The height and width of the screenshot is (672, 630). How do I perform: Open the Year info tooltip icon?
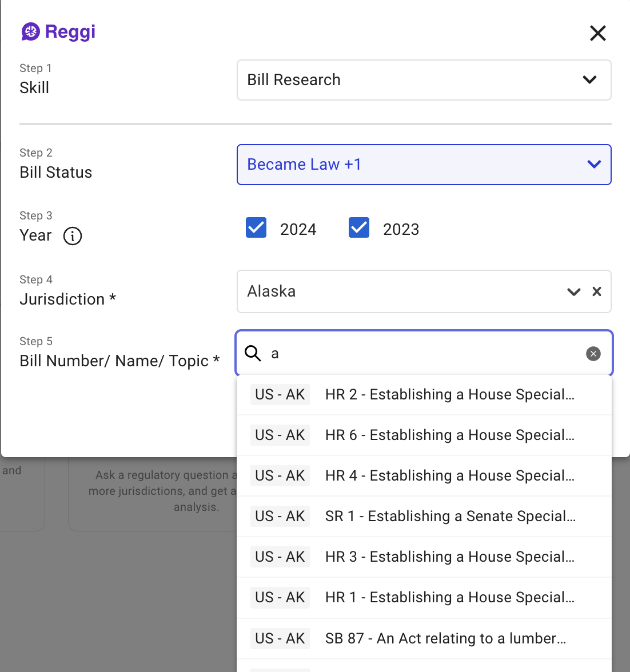73,236
